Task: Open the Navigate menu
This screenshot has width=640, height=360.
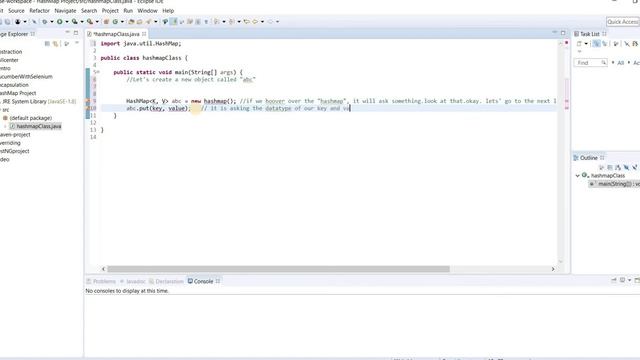Action: click(x=65, y=11)
